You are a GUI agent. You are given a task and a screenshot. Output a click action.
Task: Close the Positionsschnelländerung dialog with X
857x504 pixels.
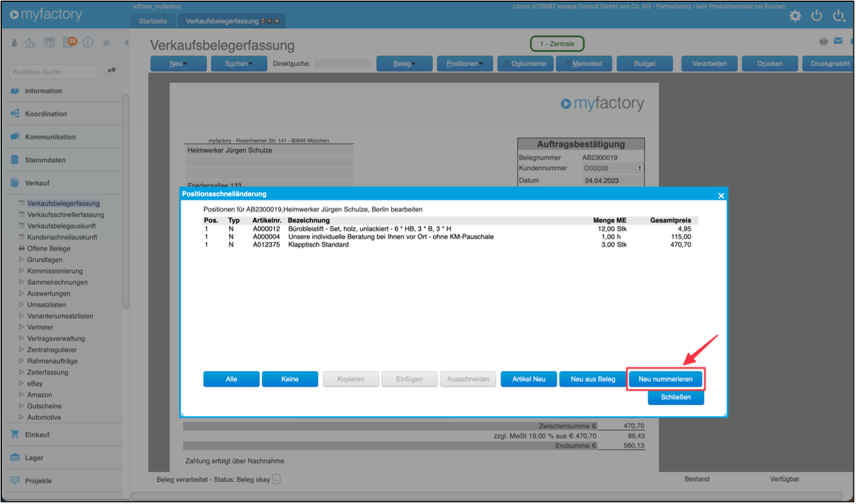[721, 195]
